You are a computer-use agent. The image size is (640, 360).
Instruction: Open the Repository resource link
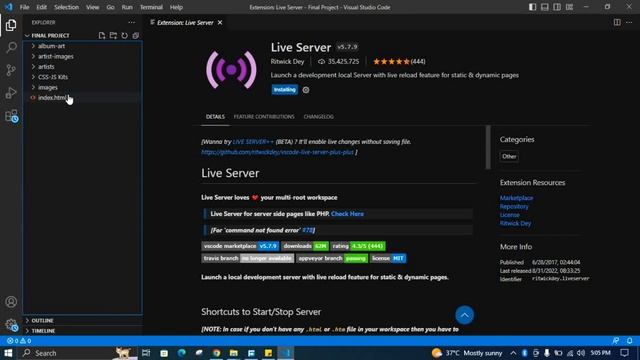(514, 207)
